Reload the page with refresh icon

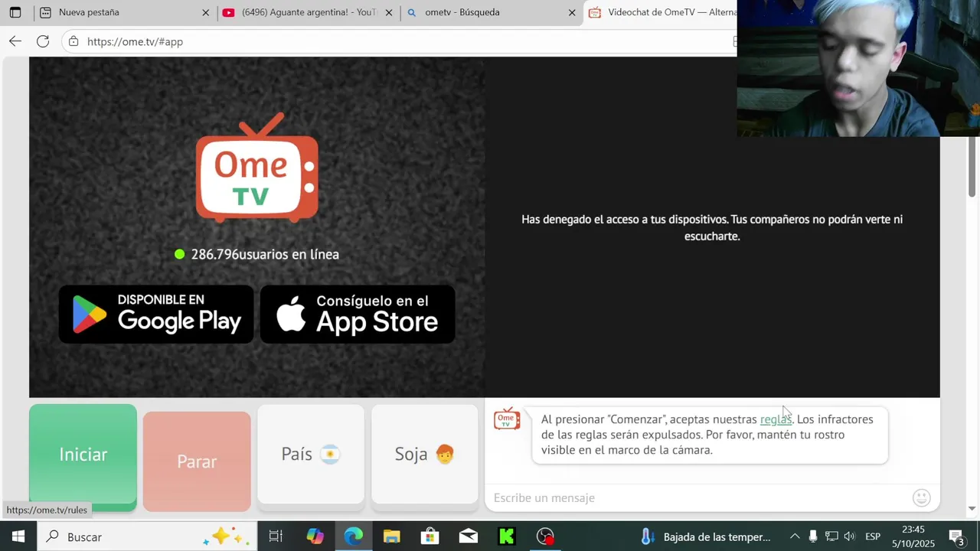point(43,41)
